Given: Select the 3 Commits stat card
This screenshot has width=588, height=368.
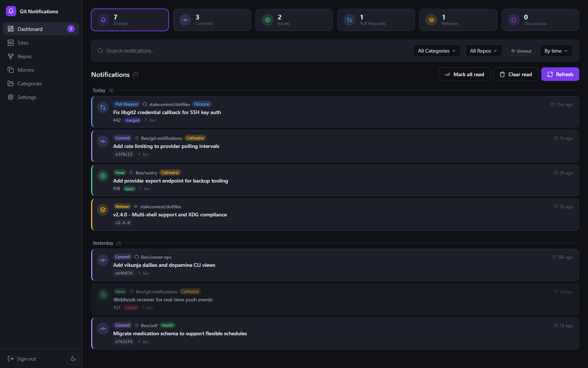Looking at the screenshot, I should click(x=212, y=20).
